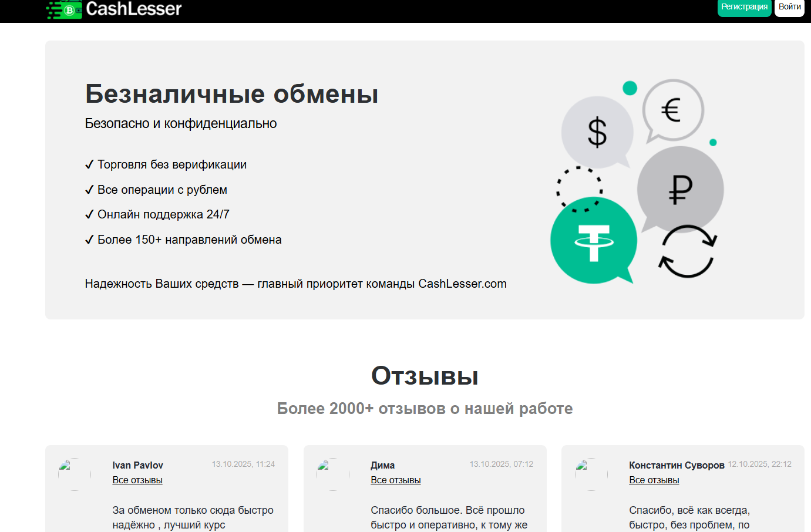
Task: Click the reviewer name Константин Суворов
Action: (x=677, y=466)
